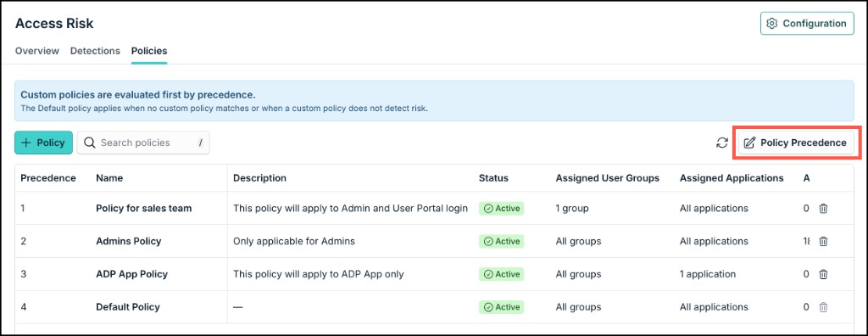
Task: Click 'Only applicable for Admins' description
Action: pyautogui.click(x=294, y=241)
